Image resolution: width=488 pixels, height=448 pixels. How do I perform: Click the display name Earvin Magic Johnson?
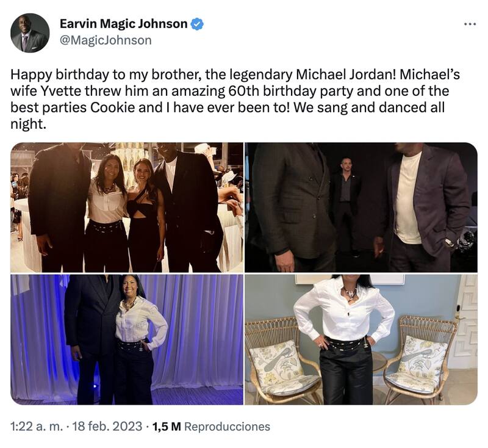pos(123,24)
